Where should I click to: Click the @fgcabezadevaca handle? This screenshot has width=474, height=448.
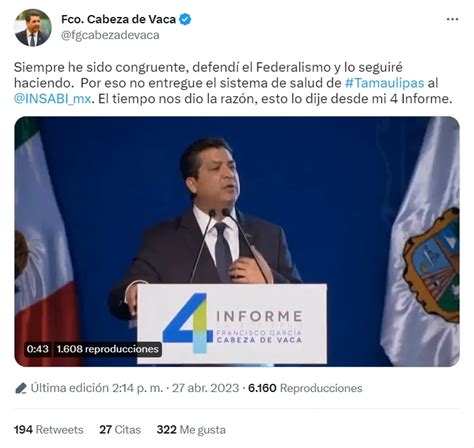click(110, 35)
